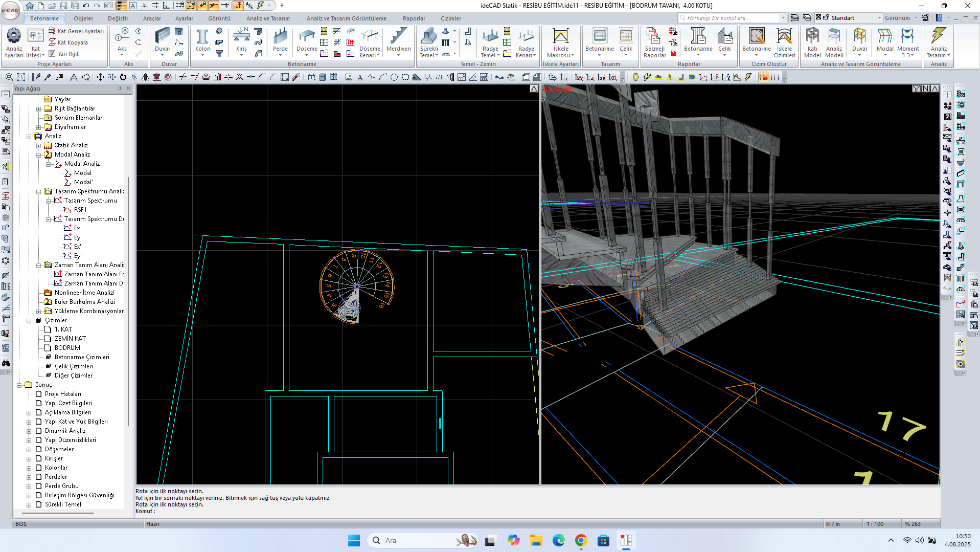Switch to the Raporlar tab
Screen dimensions: 980x552
[414, 18]
